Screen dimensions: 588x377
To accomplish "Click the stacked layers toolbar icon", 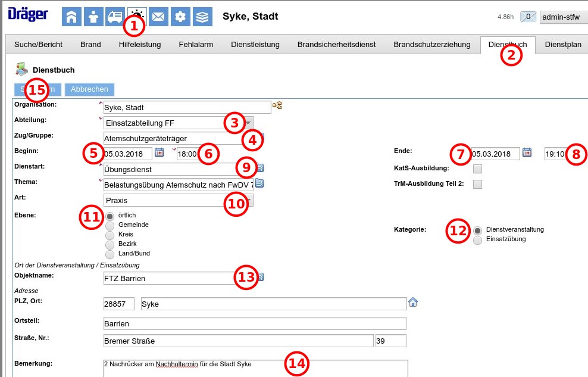I will (202, 17).
